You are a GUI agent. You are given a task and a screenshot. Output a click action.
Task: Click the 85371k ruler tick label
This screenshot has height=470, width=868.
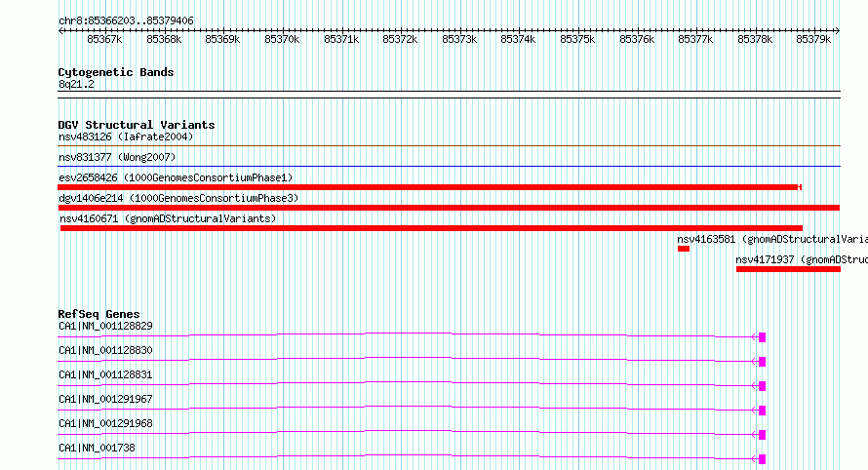[x=341, y=39]
